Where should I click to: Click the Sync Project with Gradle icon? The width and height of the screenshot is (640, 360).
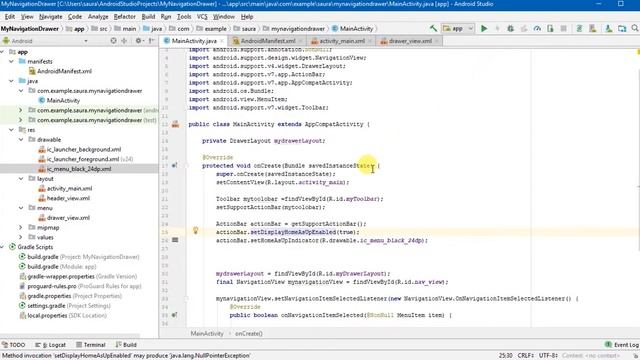(579, 29)
